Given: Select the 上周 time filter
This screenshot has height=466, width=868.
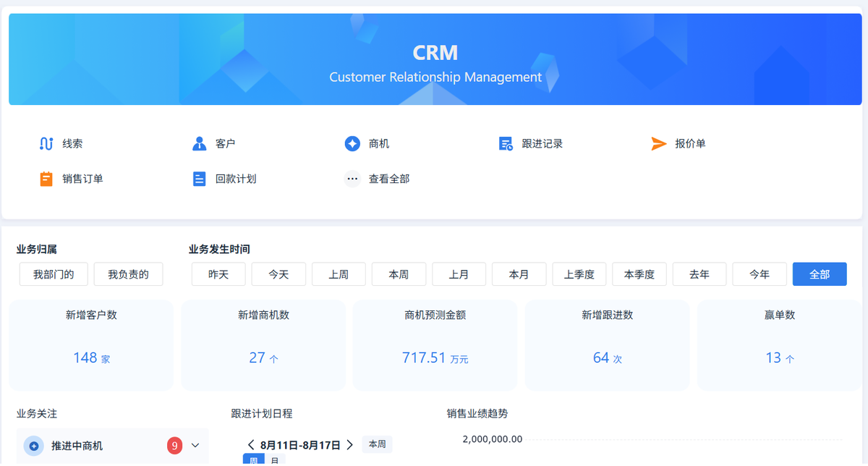Looking at the screenshot, I should pos(339,274).
